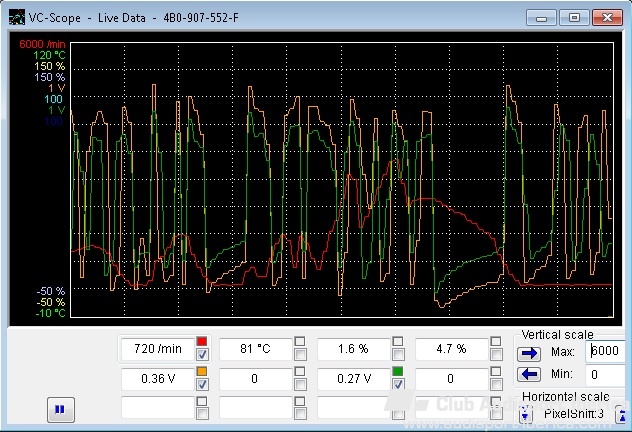Click the left arrow beside Min
Screen dimensions: 632x432
tap(528, 374)
